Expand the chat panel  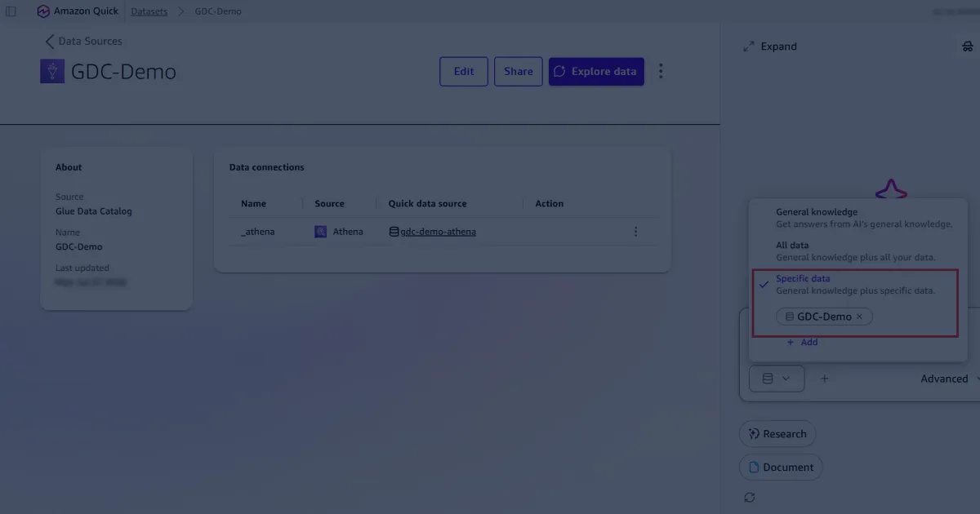point(769,47)
